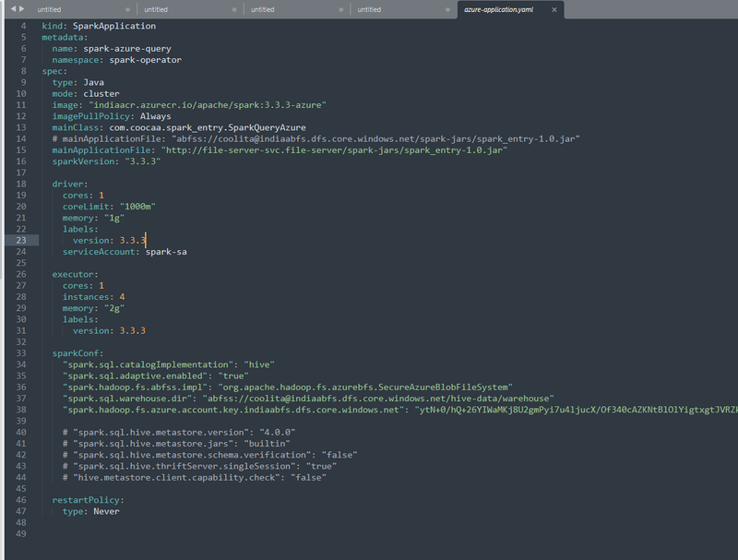
Task: Click the metadata: key
Action: [65, 37]
